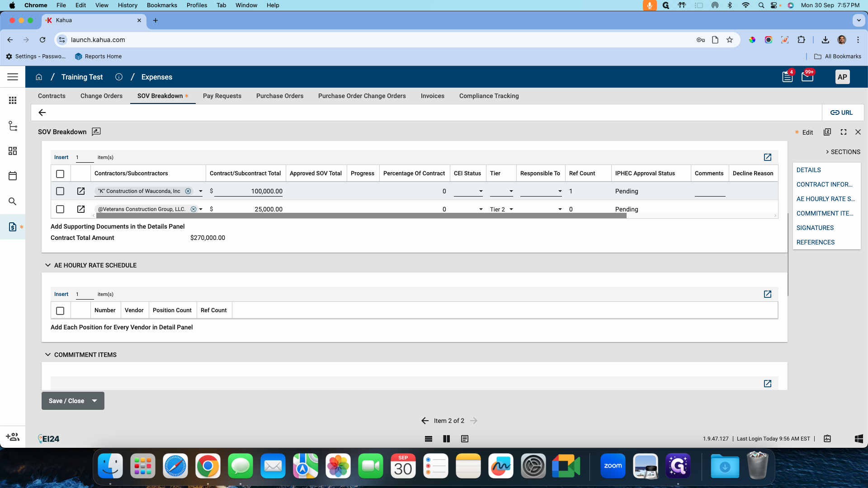Open the tasks clipboard notification icon
The height and width of the screenshot is (488, 868).
coord(787,77)
